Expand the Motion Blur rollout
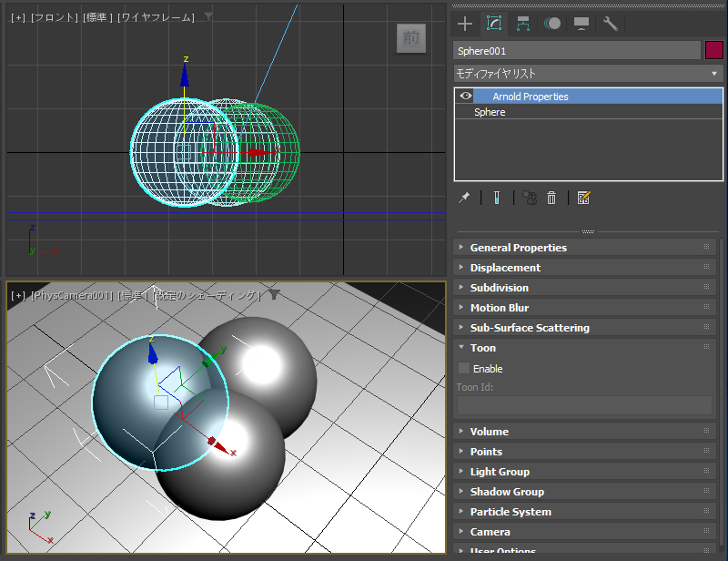This screenshot has height=561, width=728. [x=584, y=308]
